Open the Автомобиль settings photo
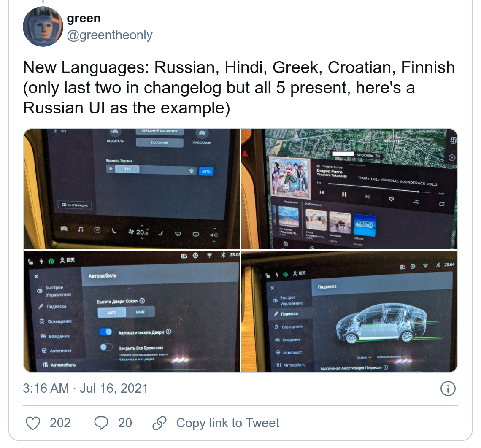Screen dimensions: 481x448 [131, 312]
